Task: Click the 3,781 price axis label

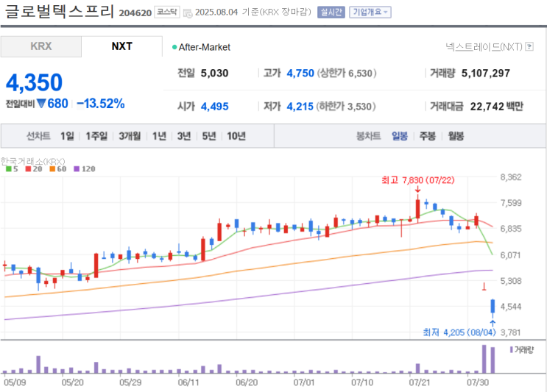Action: (511, 332)
